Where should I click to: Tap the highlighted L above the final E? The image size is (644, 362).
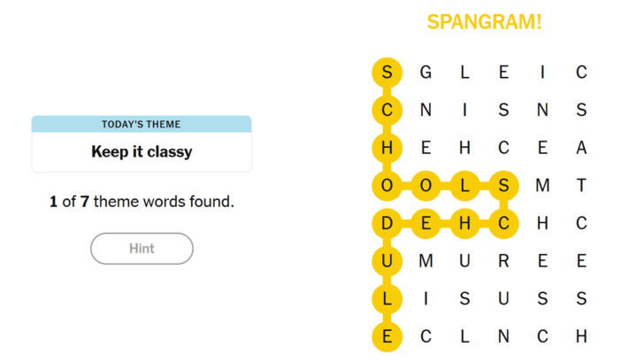pyautogui.click(x=387, y=299)
